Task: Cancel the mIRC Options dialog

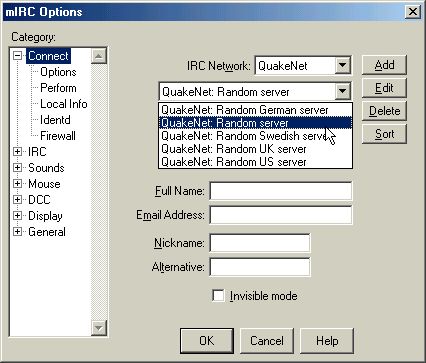Action: (267, 341)
